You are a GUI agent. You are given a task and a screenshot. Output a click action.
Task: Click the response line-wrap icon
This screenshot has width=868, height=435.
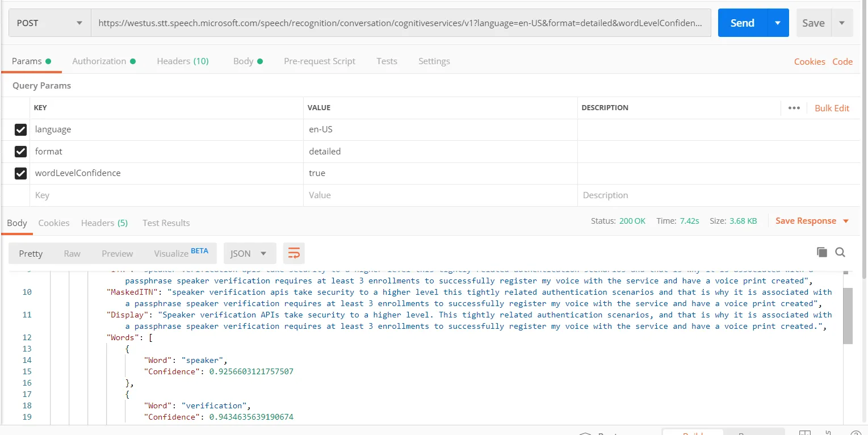pos(294,253)
